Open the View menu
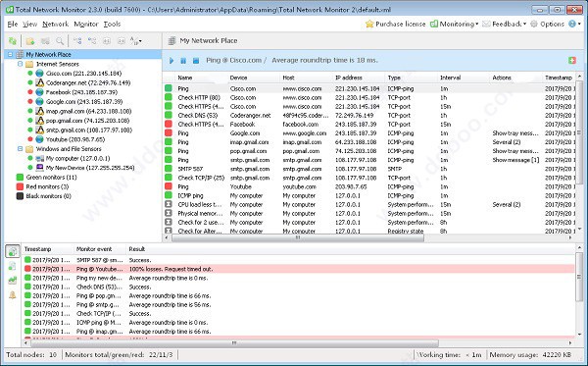Viewport: 588px width, 366px height. click(x=29, y=24)
